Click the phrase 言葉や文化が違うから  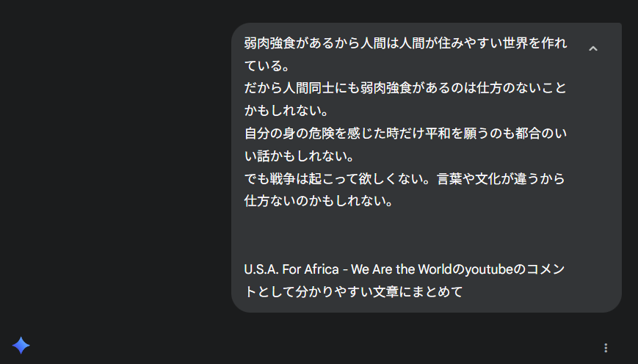tap(501, 178)
